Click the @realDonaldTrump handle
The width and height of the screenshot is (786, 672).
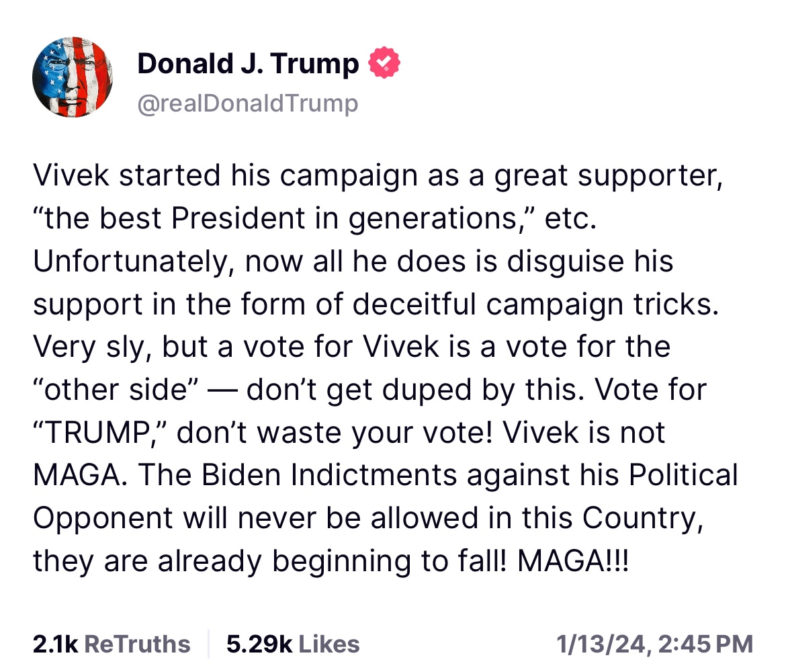pyautogui.click(x=248, y=103)
